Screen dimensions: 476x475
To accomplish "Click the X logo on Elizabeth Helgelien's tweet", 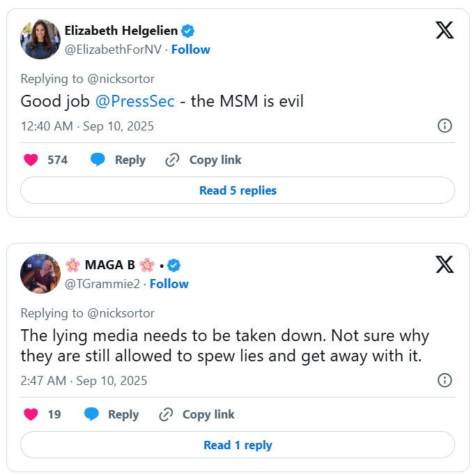I will (444, 31).
